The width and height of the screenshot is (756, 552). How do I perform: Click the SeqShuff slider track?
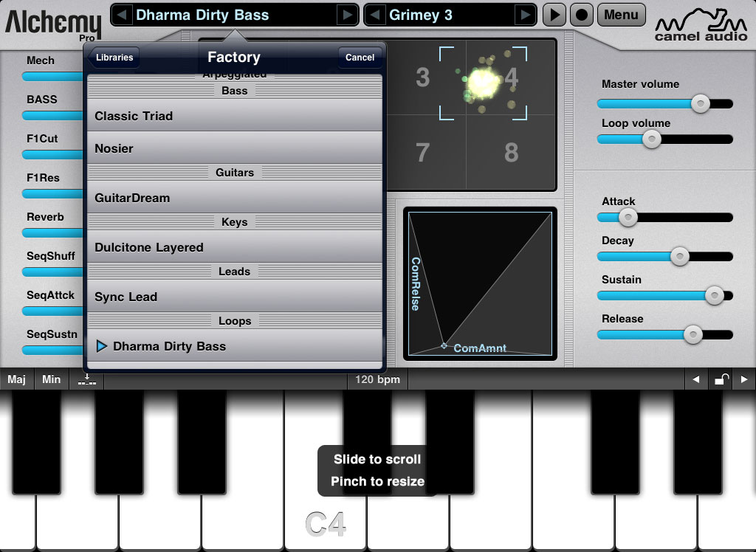click(x=53, y=272)
